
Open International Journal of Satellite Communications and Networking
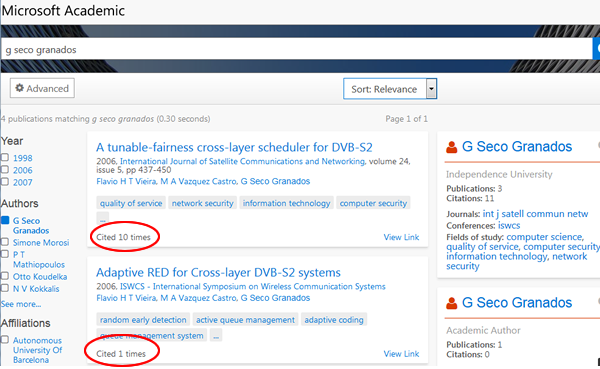click(242, 161)
